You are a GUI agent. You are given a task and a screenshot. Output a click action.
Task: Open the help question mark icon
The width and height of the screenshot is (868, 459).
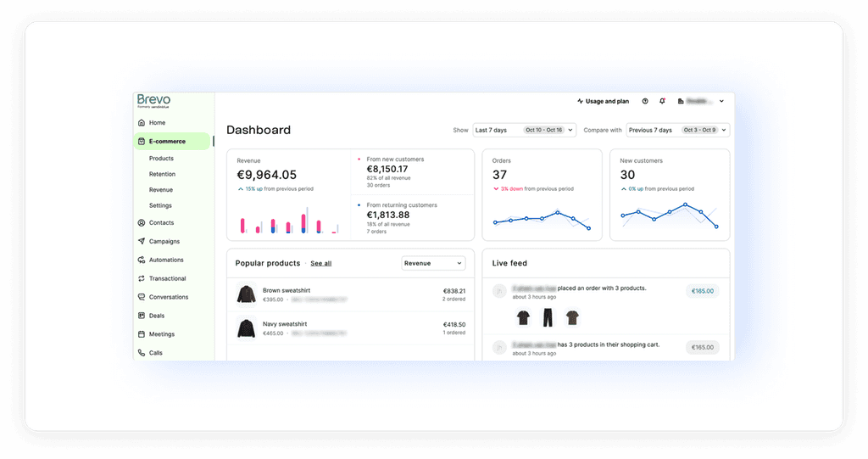(645, 102)
